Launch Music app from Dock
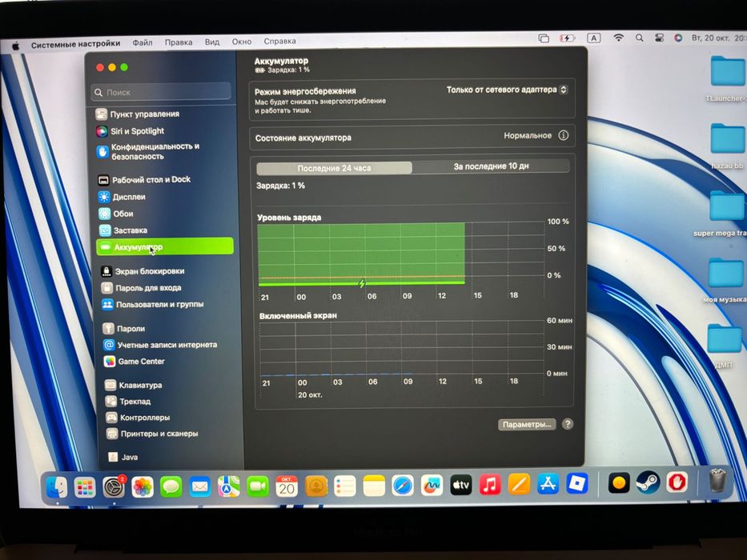747x560 pixels. pyautogui.click(x=490, y=485)
